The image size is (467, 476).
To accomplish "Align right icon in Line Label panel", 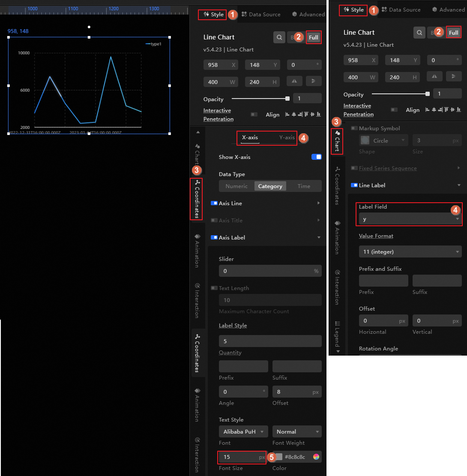I will pyautogui.click(x=440, y=110).
